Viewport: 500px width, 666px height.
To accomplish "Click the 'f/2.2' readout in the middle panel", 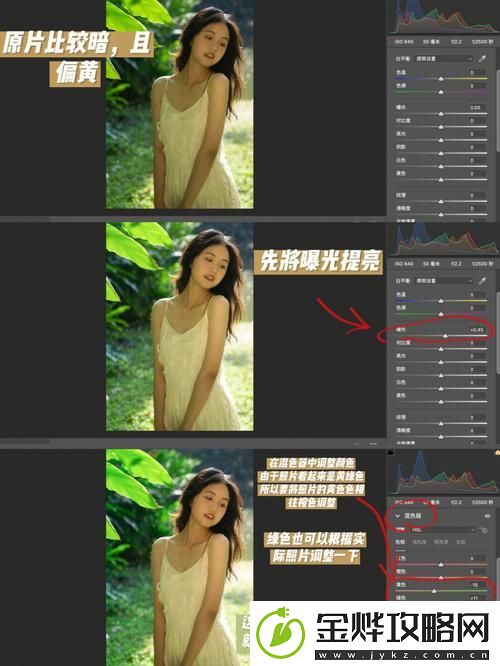I will click(457, 264).
